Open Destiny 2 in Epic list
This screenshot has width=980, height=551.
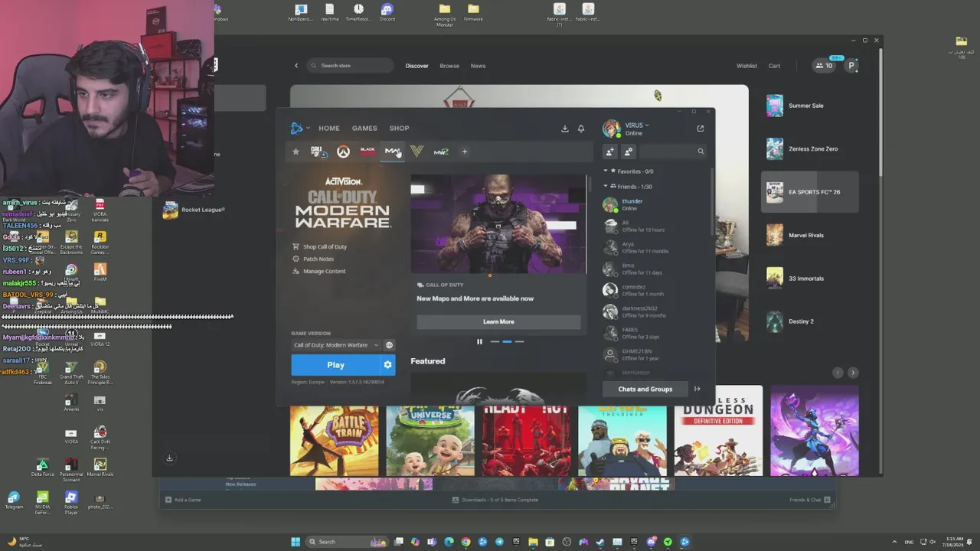(812, 321)
